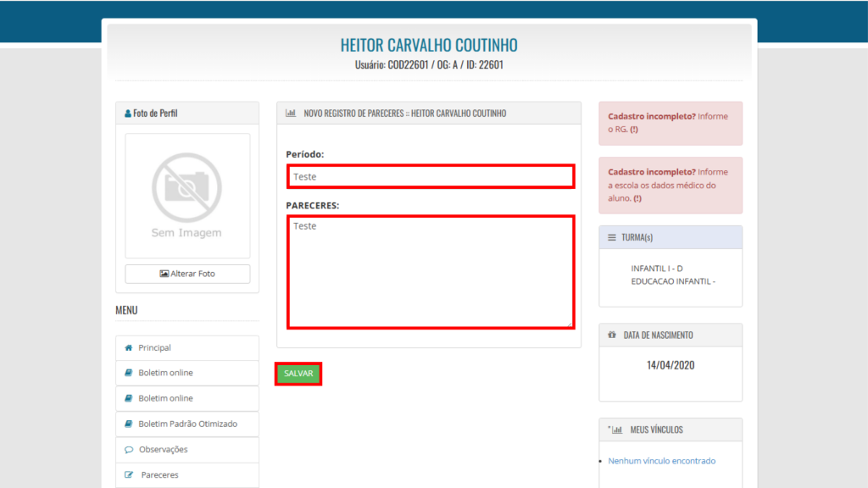This screenshot has height=488, width=868.
Task: Click the book icon beside Boletim Padrão Otimizado
Action: (129, 424)
